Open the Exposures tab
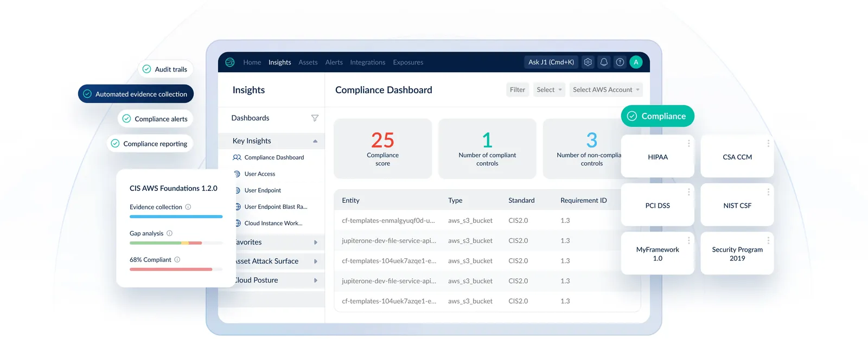Screen dimensions: 868x339 tap(408, 62)
